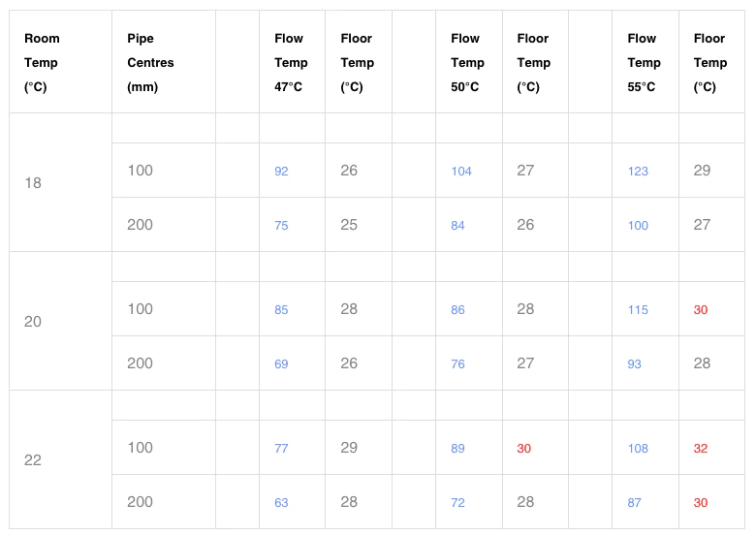Screen dimensions: 756x536
Task: Click the red 32 floor temperature
Action: [x=701, y=448]
